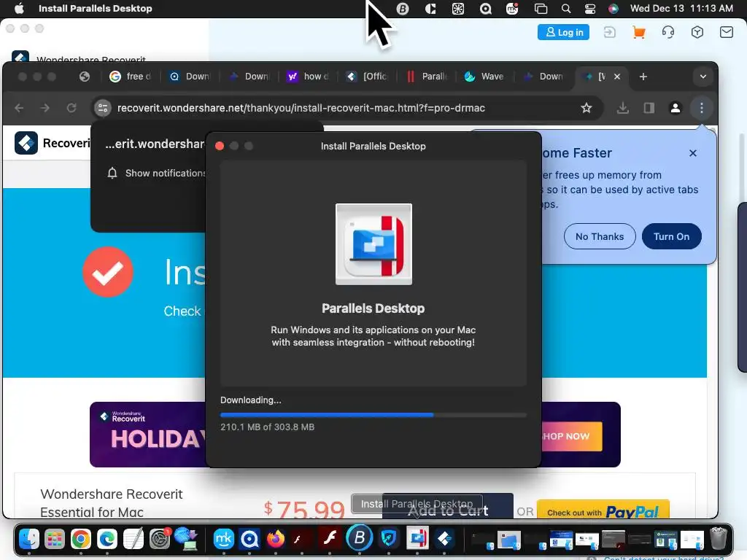
Task: Click the Siri icon in the menu bar
Action: click(613, 9)
